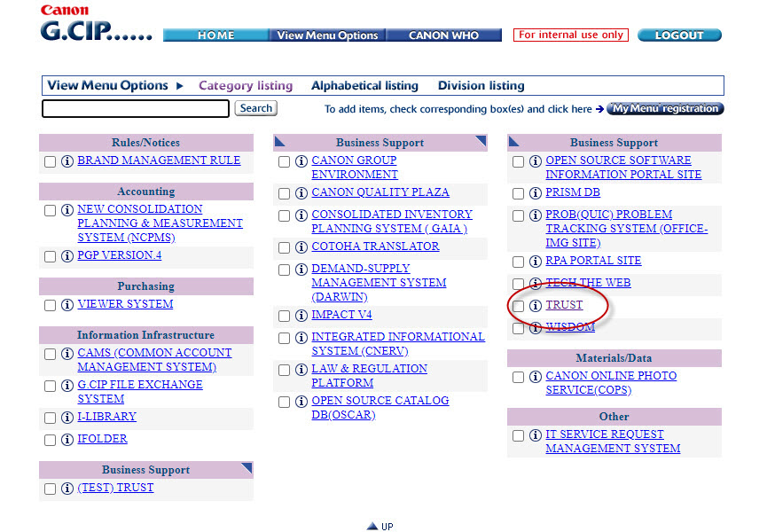This screenshot has height=532, width=767.
Task: Tick the RPA PORTAL SITE checkbox
Action: 519,262
